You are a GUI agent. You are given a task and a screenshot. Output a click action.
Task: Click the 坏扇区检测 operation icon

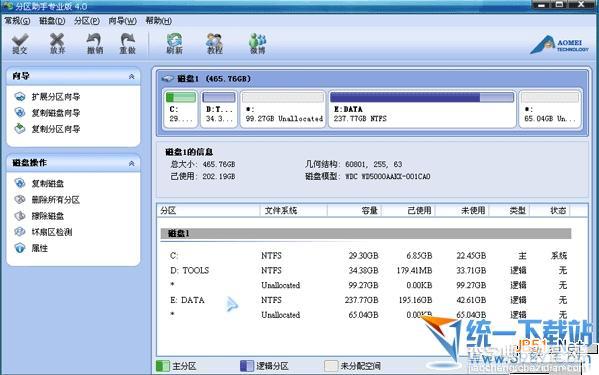click(x=20, y=232)
